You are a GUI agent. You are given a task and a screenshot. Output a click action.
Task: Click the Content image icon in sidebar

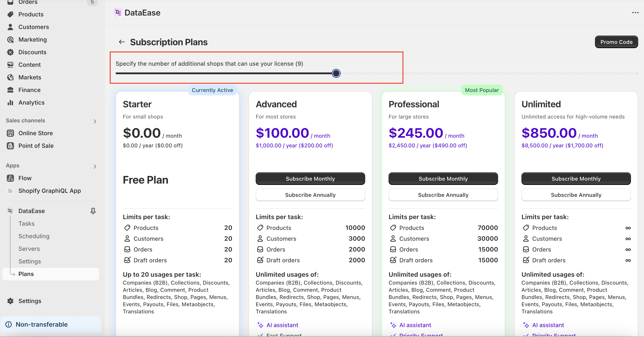click(x=10, y=65)
